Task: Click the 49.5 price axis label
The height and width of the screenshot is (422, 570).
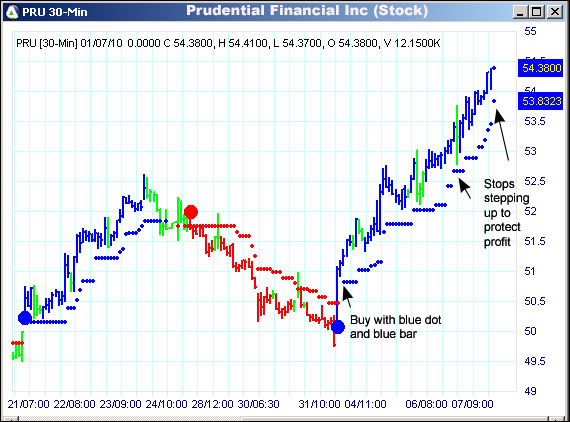Action: [x=535, y=361]
